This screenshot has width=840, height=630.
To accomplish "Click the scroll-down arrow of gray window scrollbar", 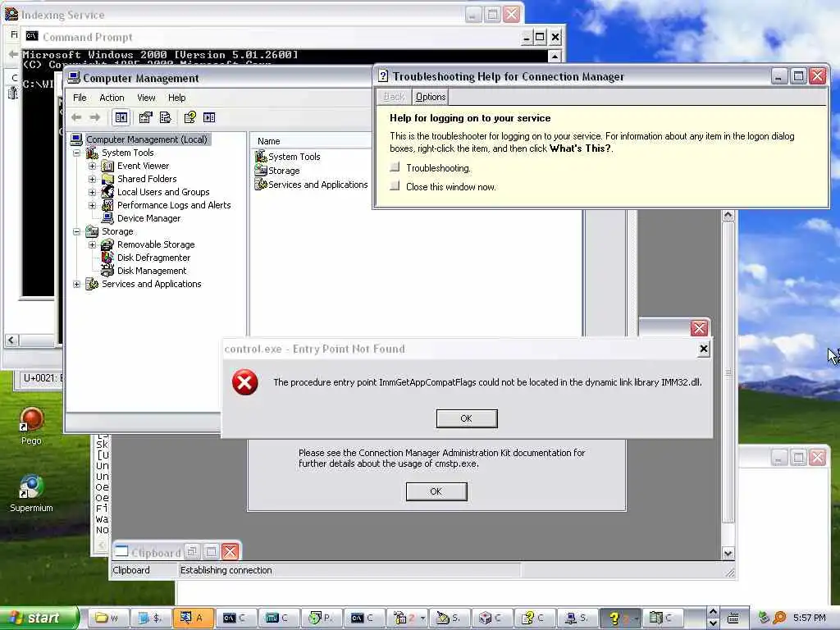I will coord(728,554).
